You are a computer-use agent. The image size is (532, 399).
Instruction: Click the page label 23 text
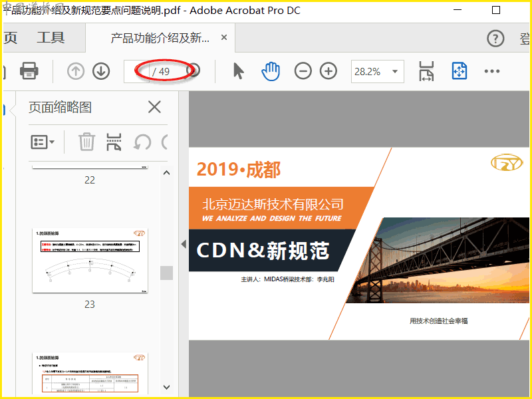click(x=90, y=305)
